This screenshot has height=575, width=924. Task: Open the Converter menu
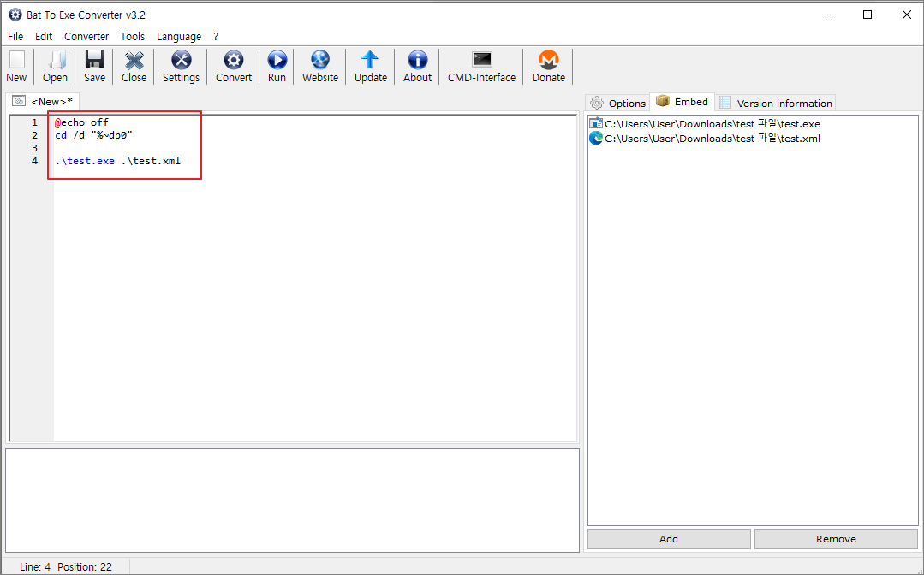86,37
